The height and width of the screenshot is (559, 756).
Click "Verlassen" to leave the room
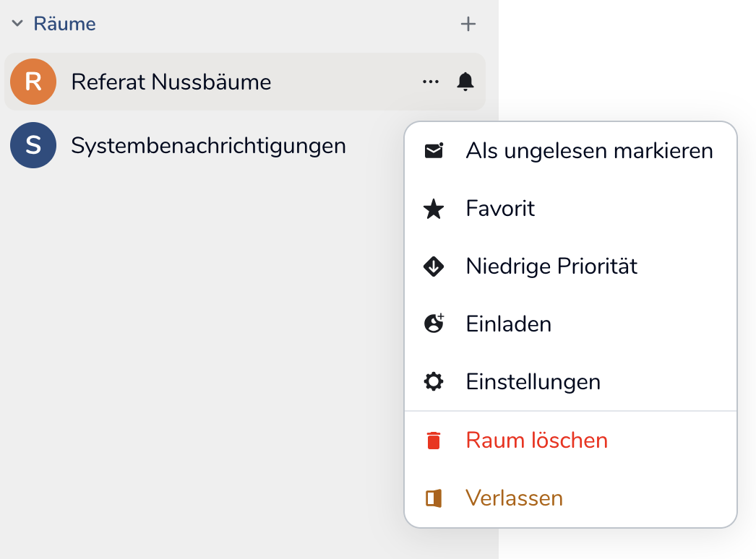click(x=514, y=498)
